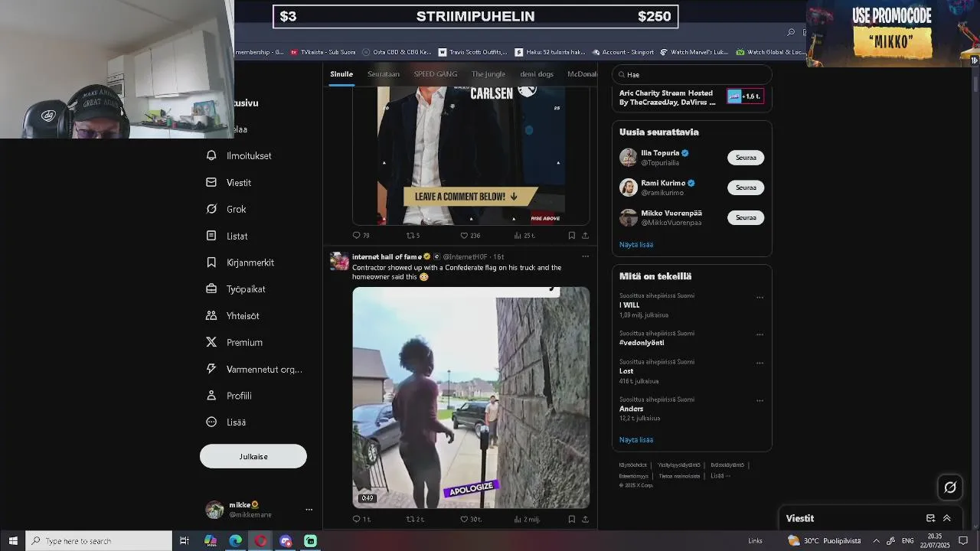The image size is (980, 551).
Task: Click the Hae search field
Action: 692,74
